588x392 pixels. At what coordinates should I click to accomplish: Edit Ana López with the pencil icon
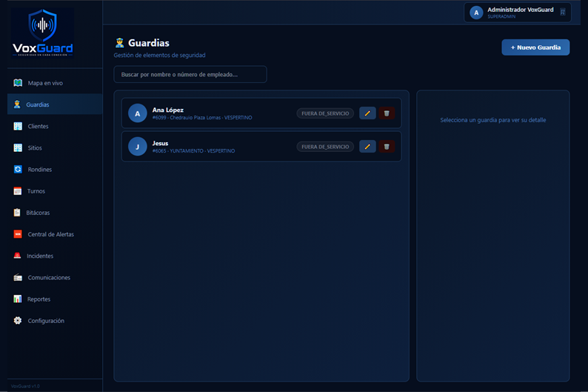pyautogui.click(x=367, y=113)
